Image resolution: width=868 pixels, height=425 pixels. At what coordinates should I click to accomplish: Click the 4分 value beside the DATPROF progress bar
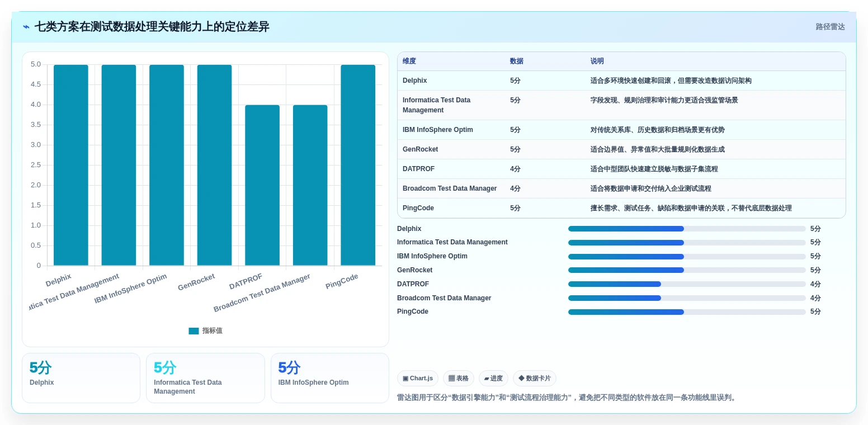point(815,284)
